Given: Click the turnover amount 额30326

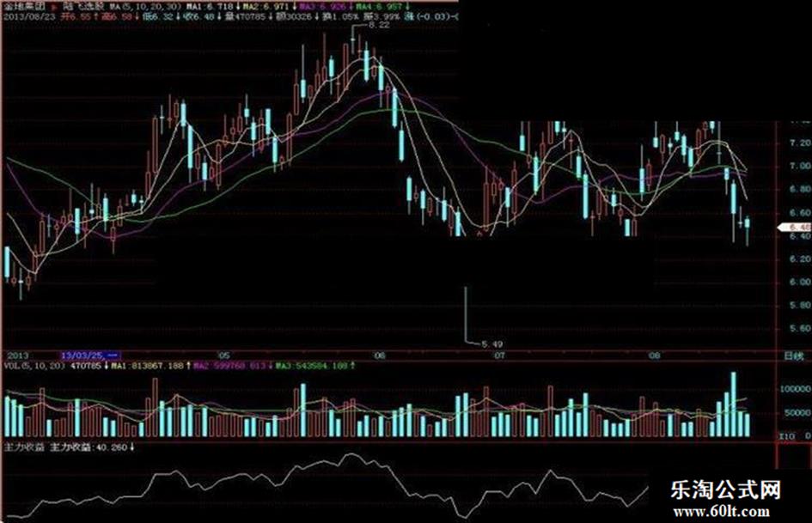Looking at the screenshot, I should [294, 16].
